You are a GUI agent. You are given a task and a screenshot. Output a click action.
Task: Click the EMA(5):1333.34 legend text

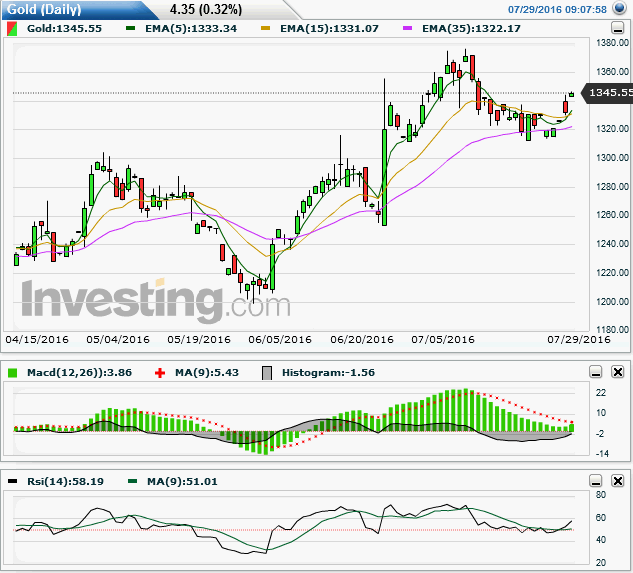191,29
